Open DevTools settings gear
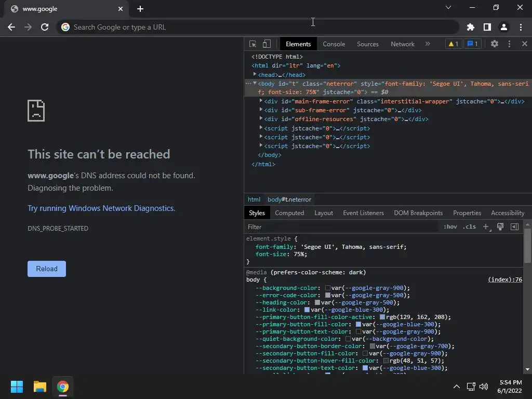Image resolution: width=532 pixels, height=399 pixels. (495, 44)
